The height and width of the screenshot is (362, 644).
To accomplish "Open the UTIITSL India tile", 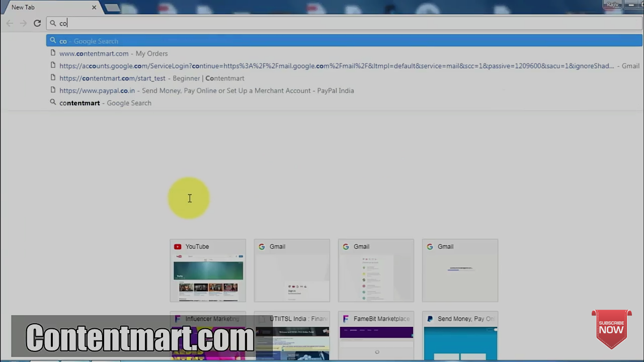I will click(x=292, y=336).
